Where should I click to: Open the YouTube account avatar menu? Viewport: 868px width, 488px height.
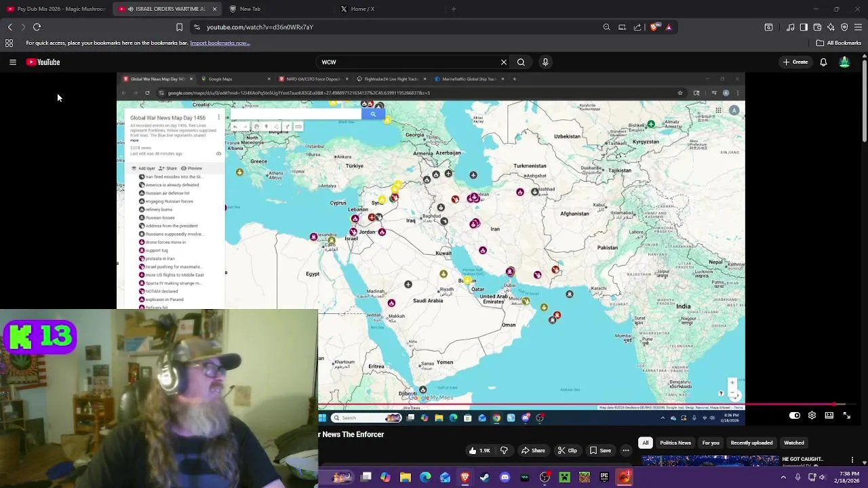pyautogui.click(x=844, y=62)
